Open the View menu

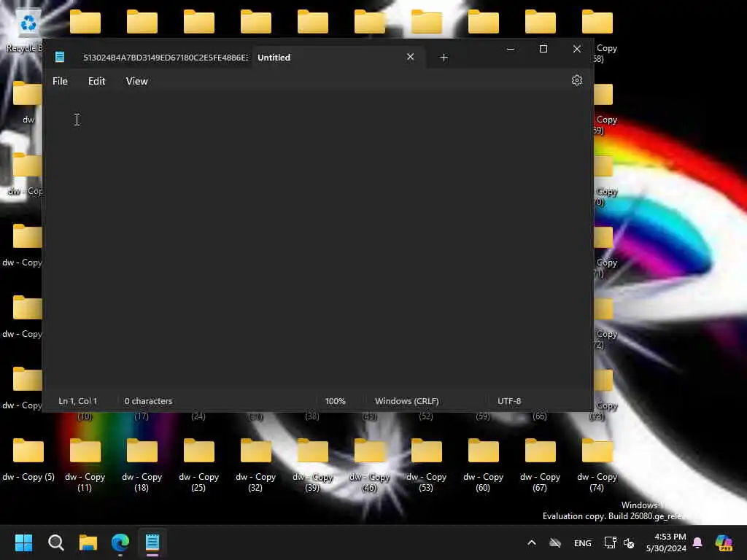(136, 81)
